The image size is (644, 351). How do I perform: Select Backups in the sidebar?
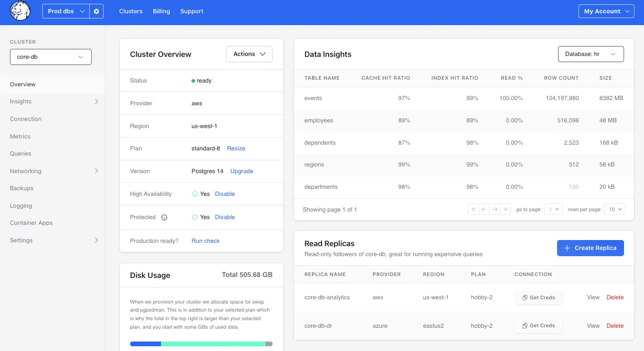(x=21, y=188)
